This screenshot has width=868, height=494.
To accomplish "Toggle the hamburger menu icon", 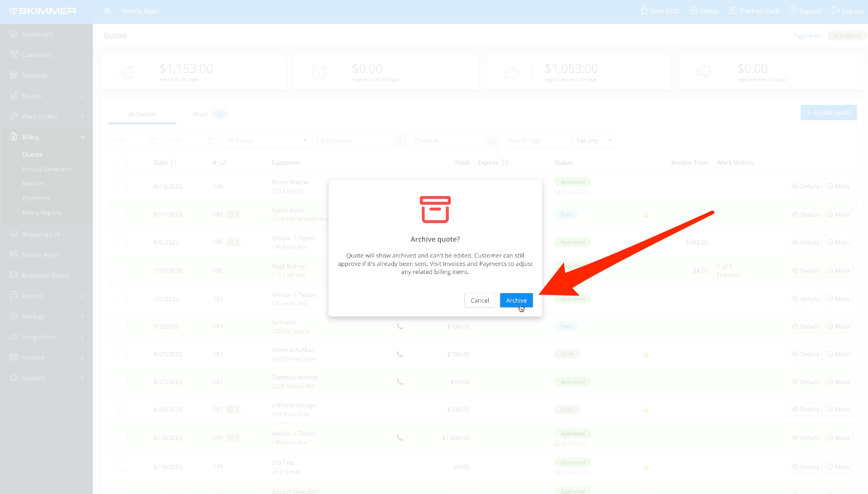I will [107, 11].
